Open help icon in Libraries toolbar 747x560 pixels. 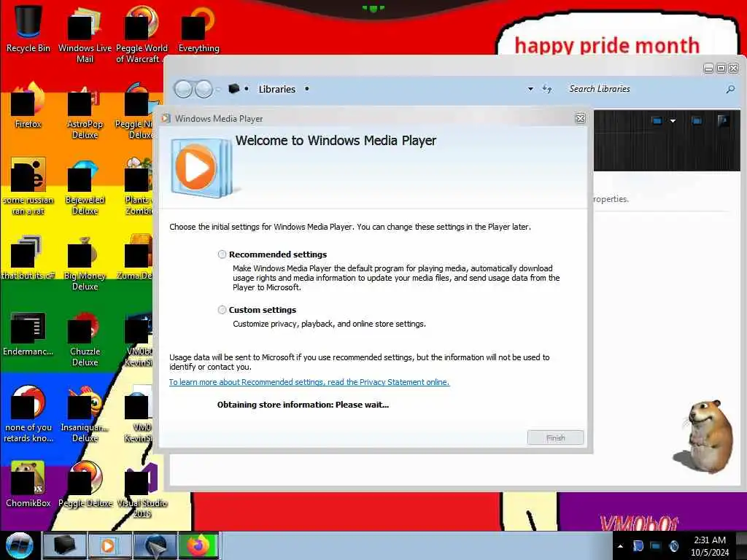click(x=723, y=120)
